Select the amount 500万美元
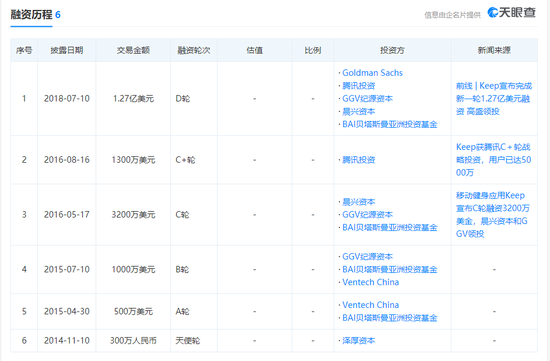Screen dimensions: 550x361 (x=133, y=312)
